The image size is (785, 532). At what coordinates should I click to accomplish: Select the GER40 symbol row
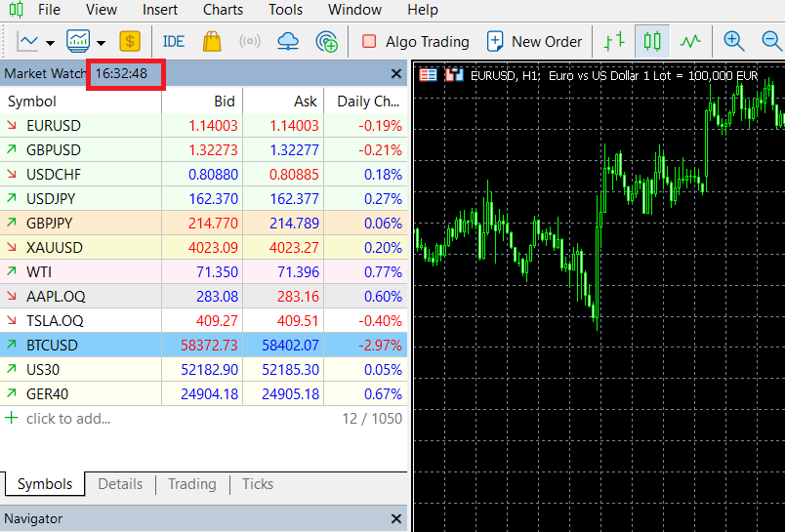203,394
